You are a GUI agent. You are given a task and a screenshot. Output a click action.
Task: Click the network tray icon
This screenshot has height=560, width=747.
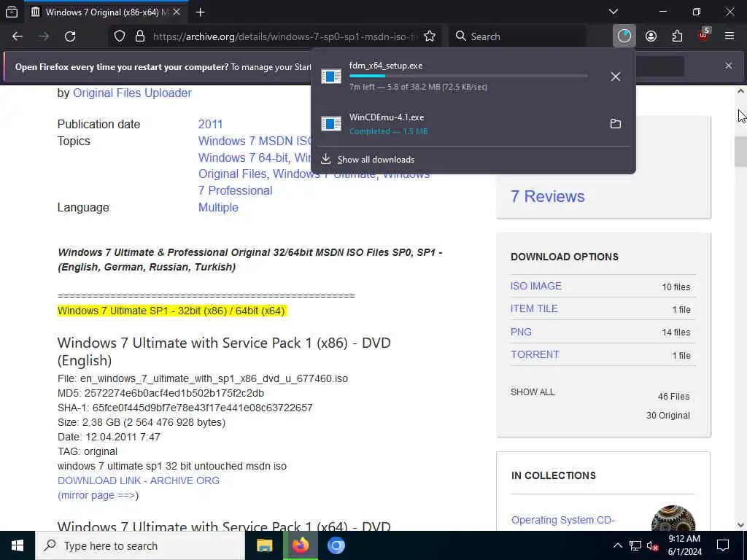click(635, 545)
